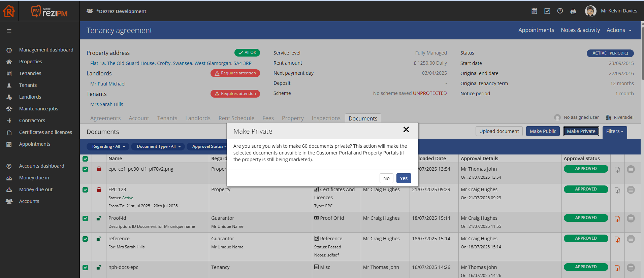
Task: Confirm with the Yes button
Action: point(404,178)
